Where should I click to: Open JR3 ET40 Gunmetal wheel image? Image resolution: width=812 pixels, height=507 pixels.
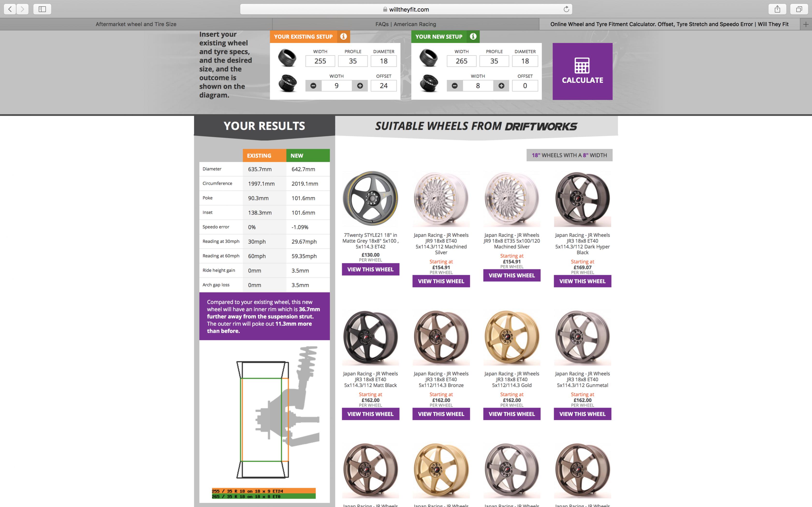[x=583, y=337]
